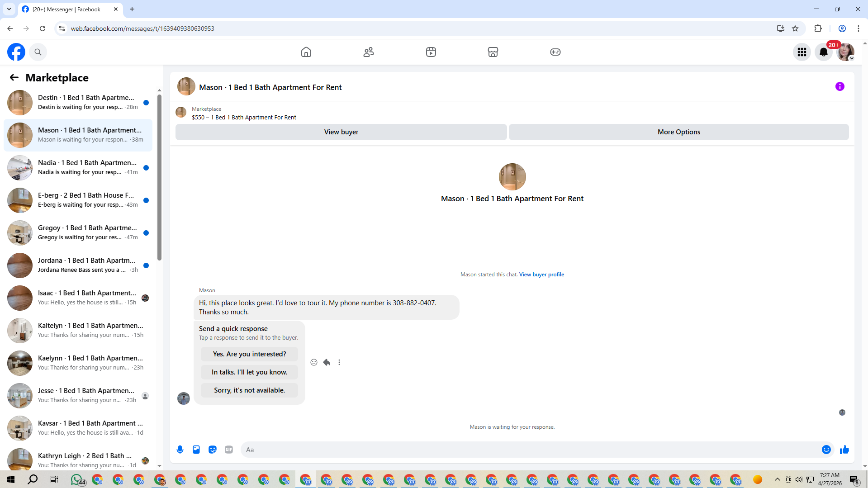The height and width of the screenshot is (488, 868).
Task: Open the Reels video icon
Action: click(x=431, y=52)
